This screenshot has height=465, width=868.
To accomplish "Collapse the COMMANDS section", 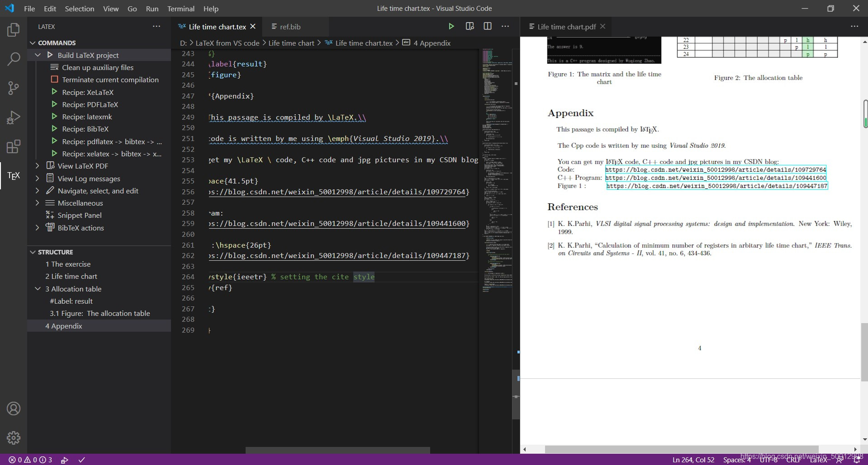I will click(x=33, y=43).
